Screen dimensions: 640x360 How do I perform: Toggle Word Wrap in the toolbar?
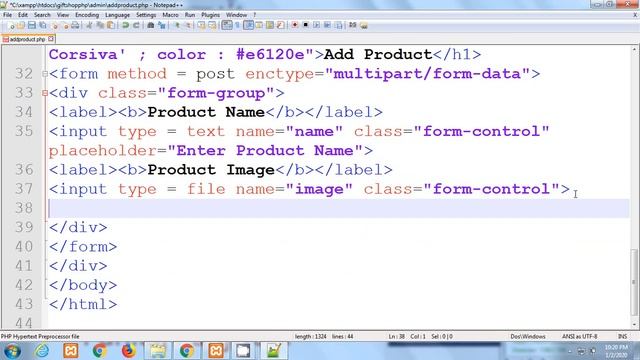(227, 25)
